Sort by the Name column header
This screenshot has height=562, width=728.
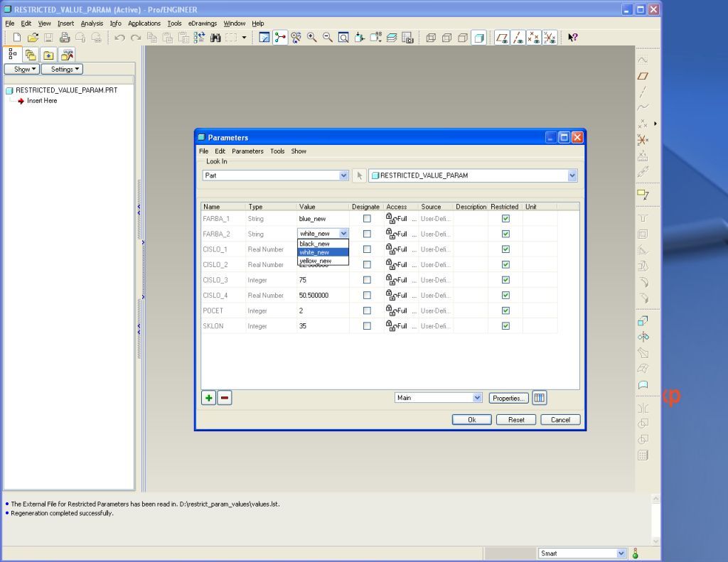223,207
